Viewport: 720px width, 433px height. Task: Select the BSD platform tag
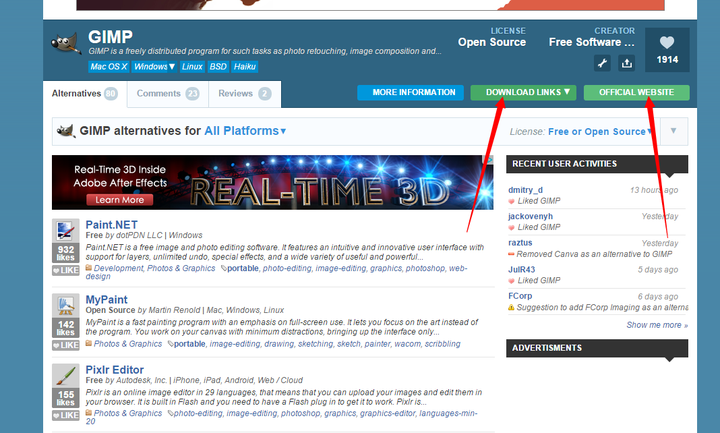(x=218, y=67)
